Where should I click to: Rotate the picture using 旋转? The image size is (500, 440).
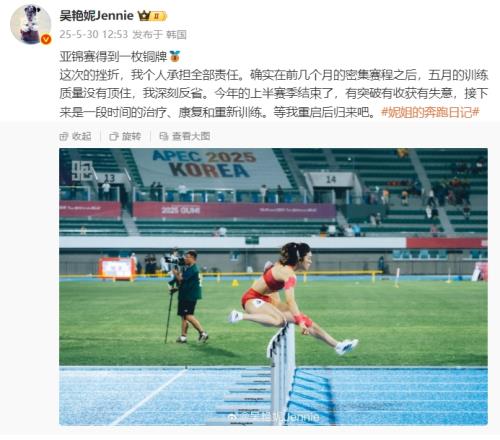[125, 136]
